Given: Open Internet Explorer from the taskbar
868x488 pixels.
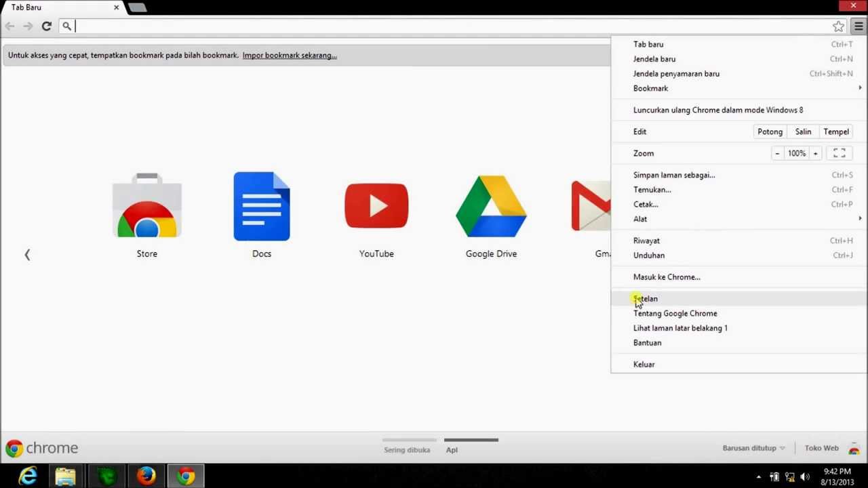Looking at the screenshot, I should click(x=28, y=476).
